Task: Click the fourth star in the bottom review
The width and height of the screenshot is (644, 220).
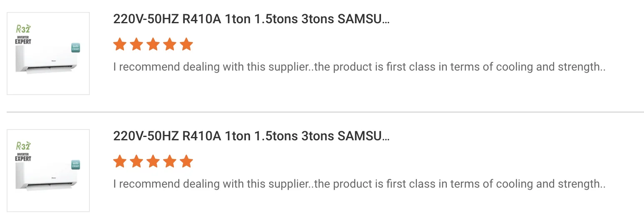Action: tap(170, 161)
